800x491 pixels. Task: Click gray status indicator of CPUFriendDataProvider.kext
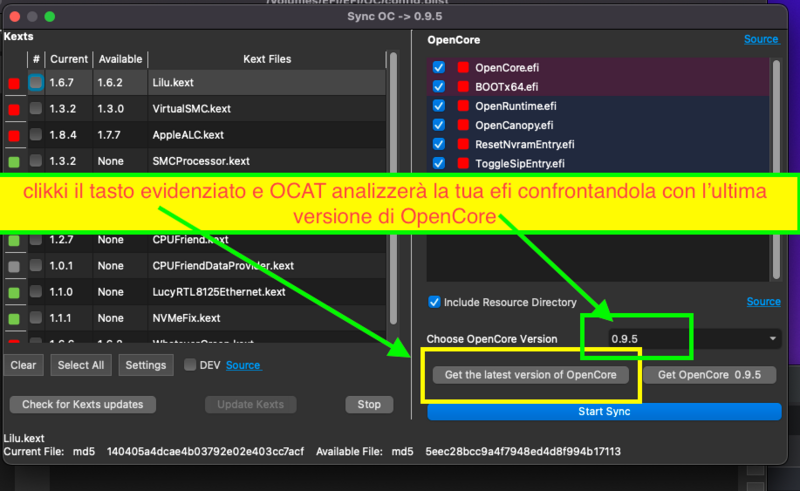tap(14, 266)
